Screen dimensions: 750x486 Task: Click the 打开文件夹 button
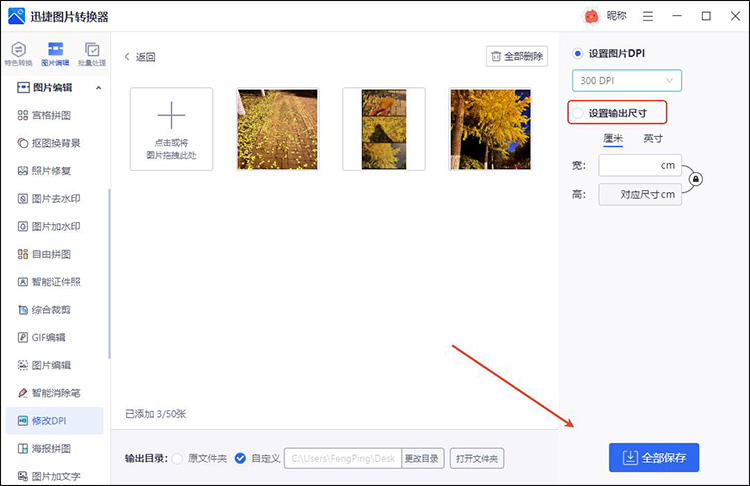(x=477, y=458)
